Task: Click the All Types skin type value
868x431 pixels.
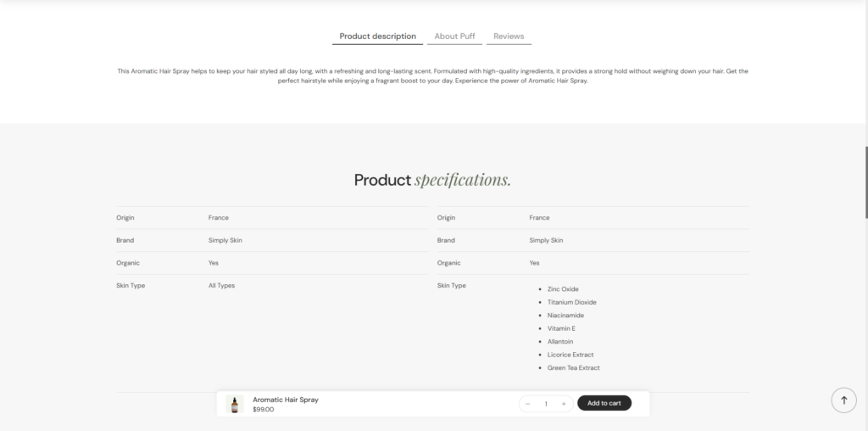Action: (221, 286)
